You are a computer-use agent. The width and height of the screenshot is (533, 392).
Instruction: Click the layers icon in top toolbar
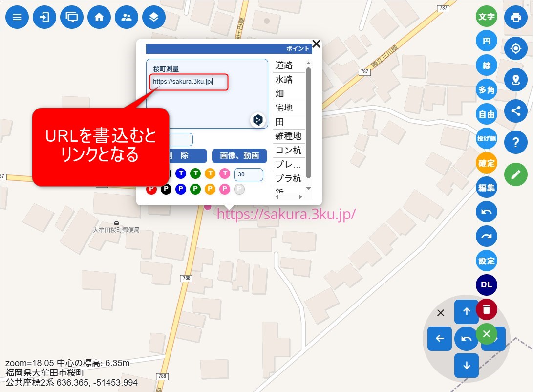[154, 17]
